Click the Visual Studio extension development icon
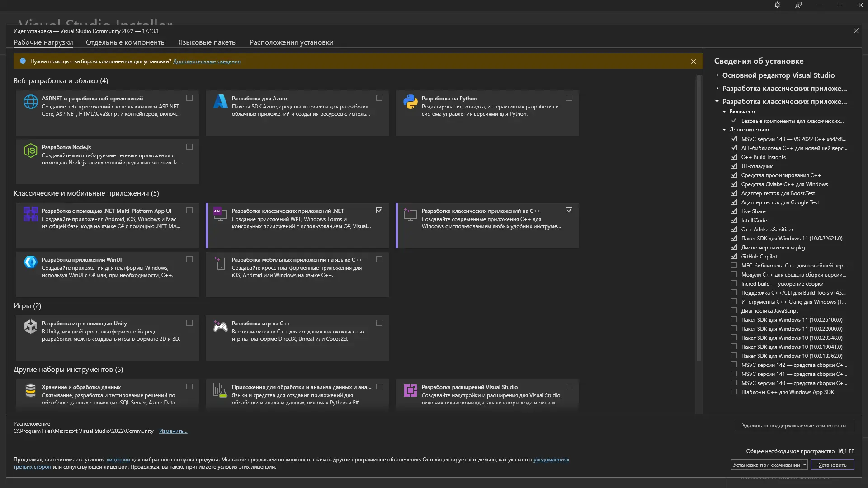 click(410, 390)
